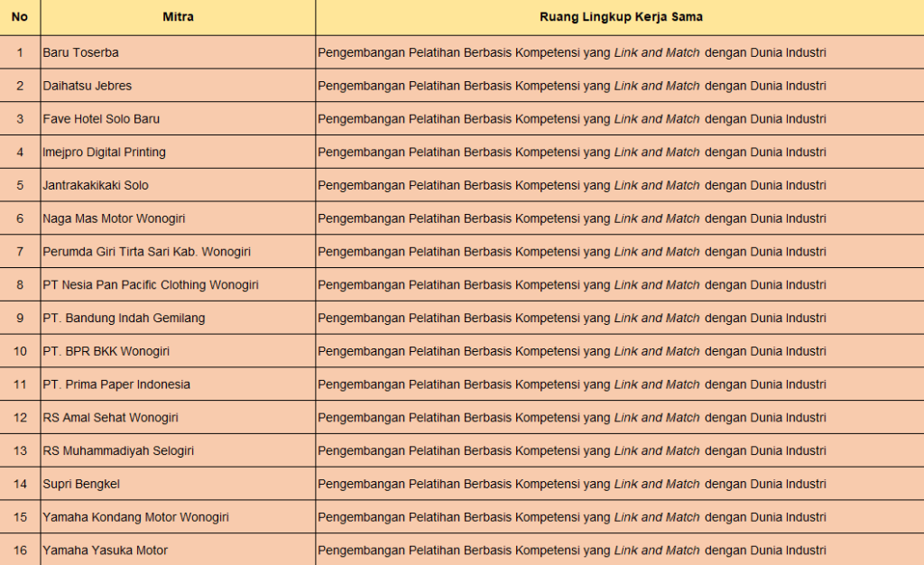Select the "Mitra" column header

click(x=178, y=17)
